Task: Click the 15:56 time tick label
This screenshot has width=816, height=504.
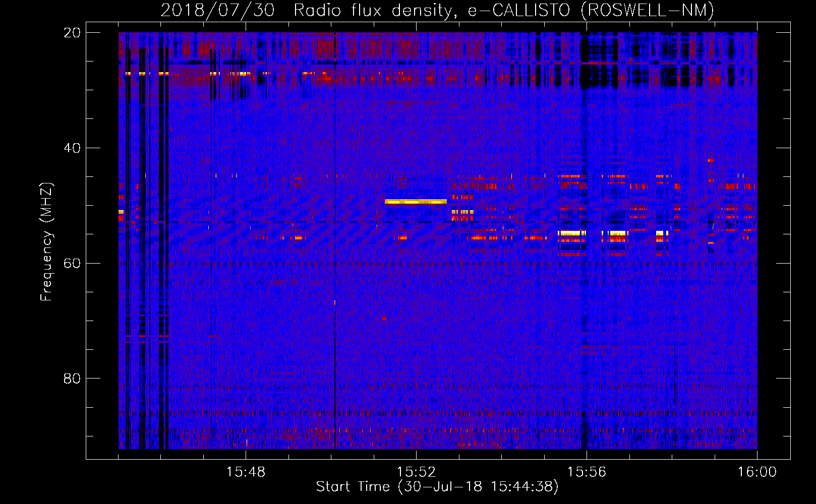Action: click(587, 472)
